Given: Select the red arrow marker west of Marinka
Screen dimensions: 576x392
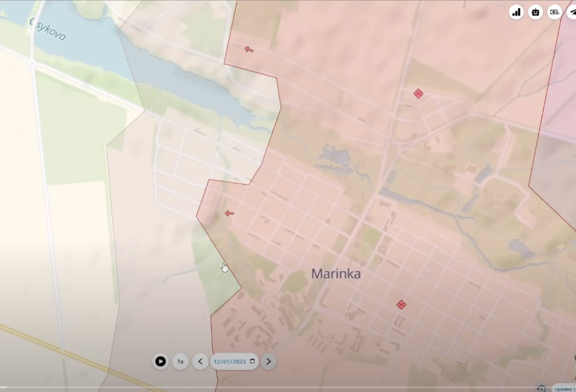Looking at the screenshot, I should click(x=229, y=214).
